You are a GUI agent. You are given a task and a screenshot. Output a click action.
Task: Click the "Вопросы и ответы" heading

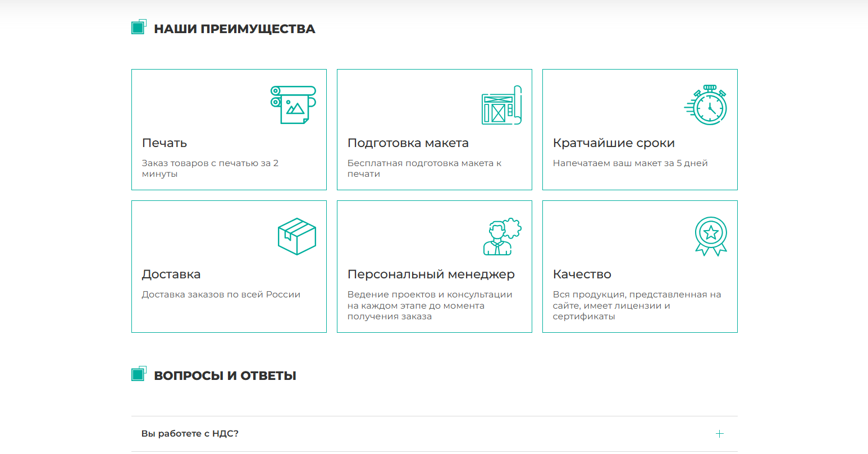click(x=225, y=376)
